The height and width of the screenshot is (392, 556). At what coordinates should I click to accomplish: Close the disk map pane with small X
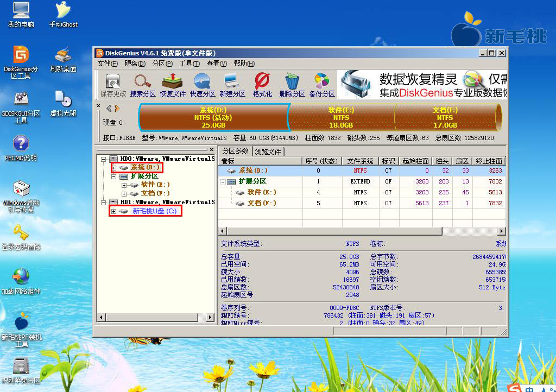point(98,106)
